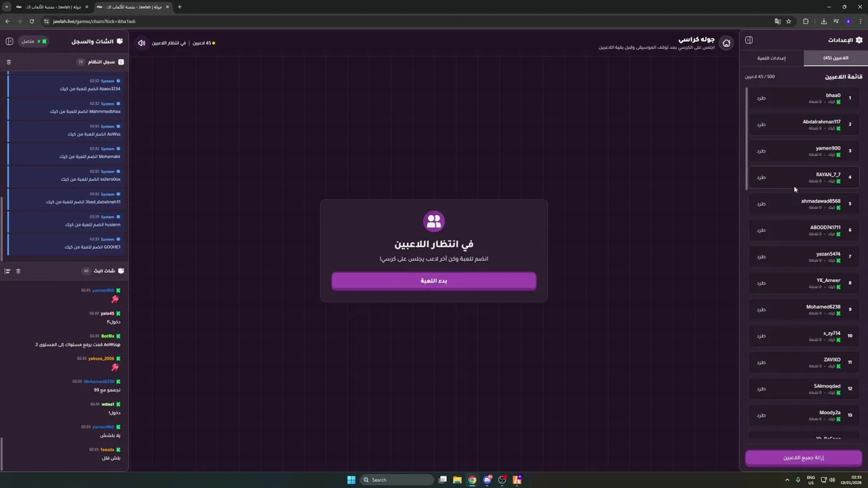The image size is (868, 488).
Task: Reload the page with the browser refresh icon
Action: [31, 21]
